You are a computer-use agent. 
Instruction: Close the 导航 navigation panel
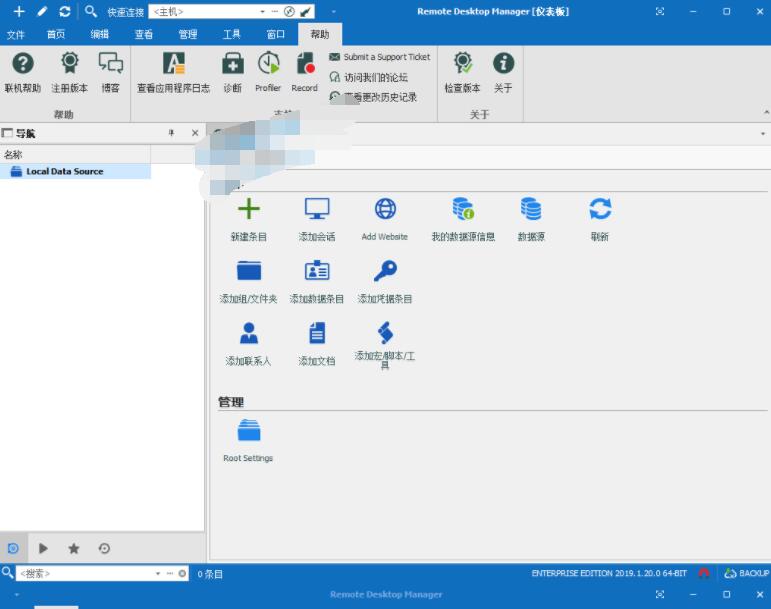[x=195, y=133]
